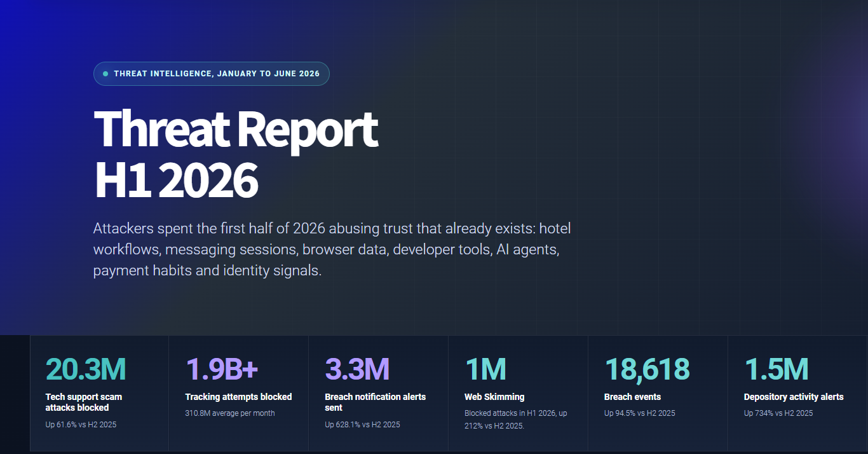The image size is (868, 454).
Task: Select the 20.3M statistic value
Action: pos(86,369)
